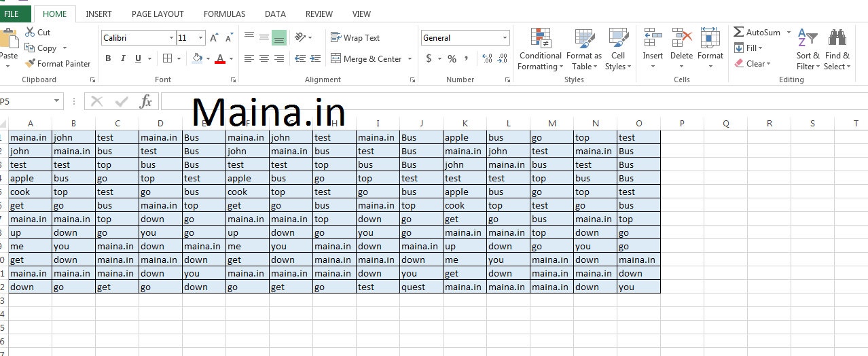
Task: Switch to the VIEW tab
Action: tap(361, 14)
